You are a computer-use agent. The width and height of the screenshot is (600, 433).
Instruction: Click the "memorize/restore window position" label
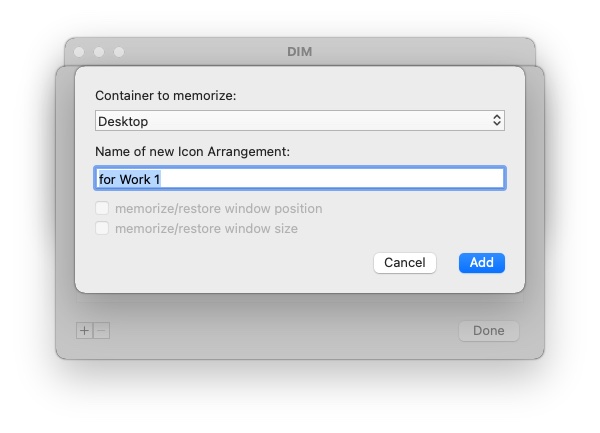(218, 208)
